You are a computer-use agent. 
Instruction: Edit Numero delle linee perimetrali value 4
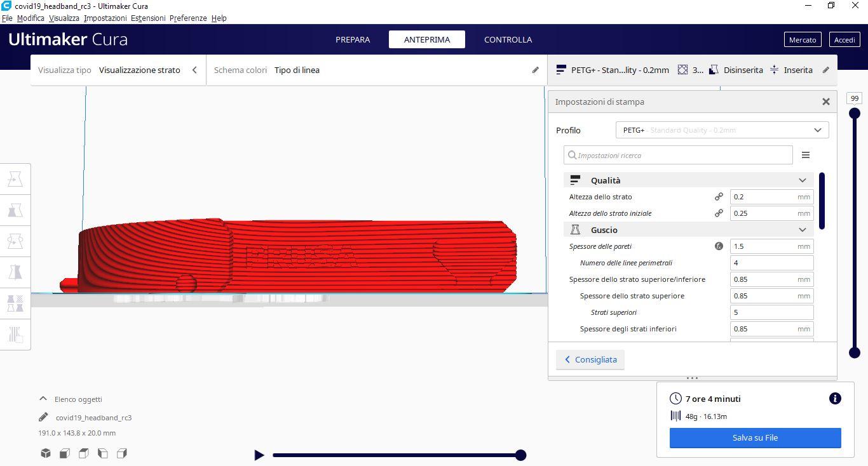(x=771, y=263)
